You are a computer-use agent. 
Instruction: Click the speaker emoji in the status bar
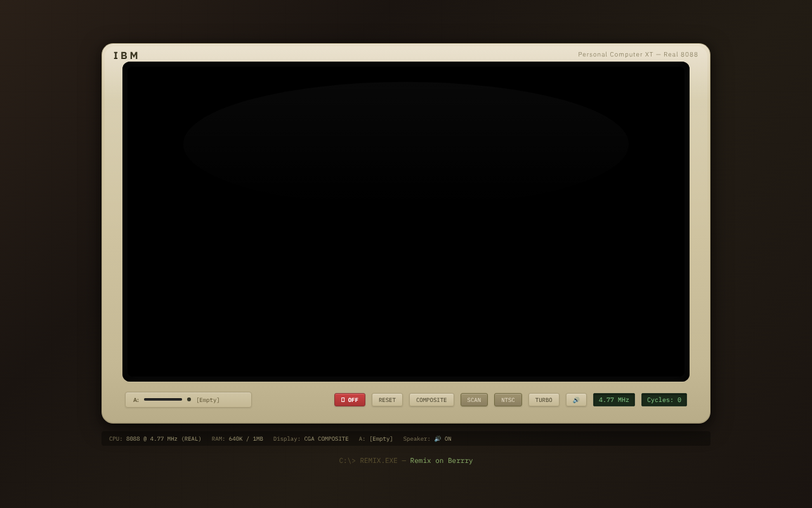[x=437, y=438]
